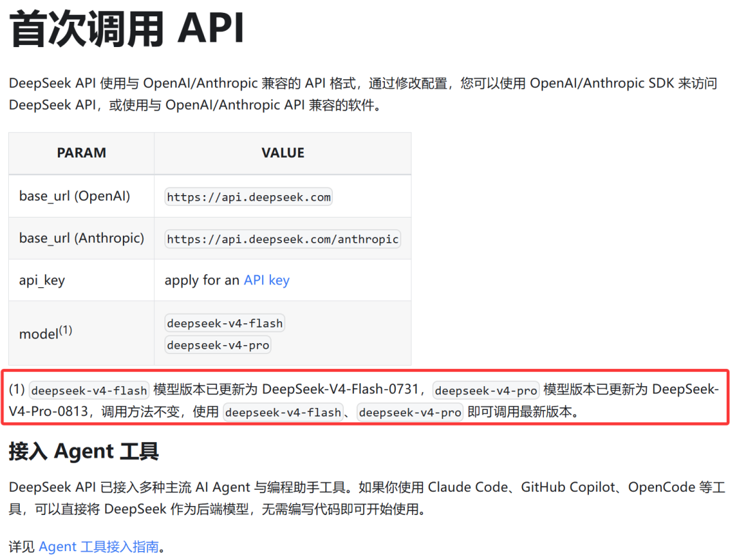Click the apply for an text
The image size is (737, 560).
pos(202,280)
